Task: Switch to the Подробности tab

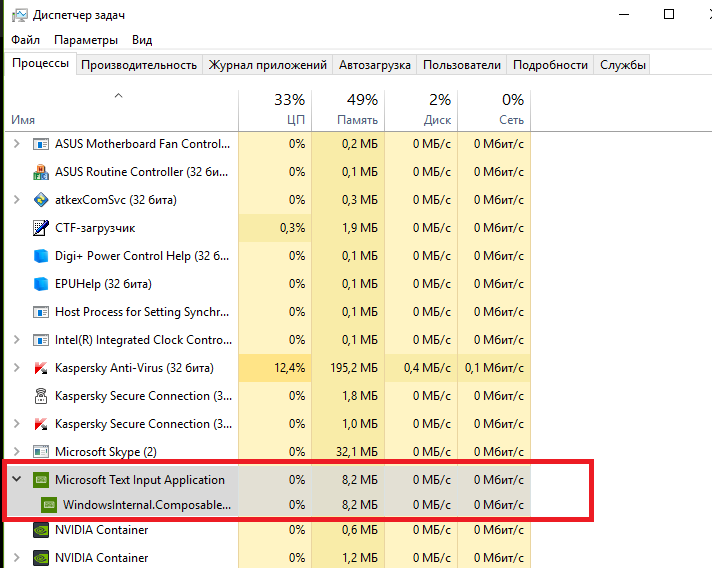Action: click(550, 65)
